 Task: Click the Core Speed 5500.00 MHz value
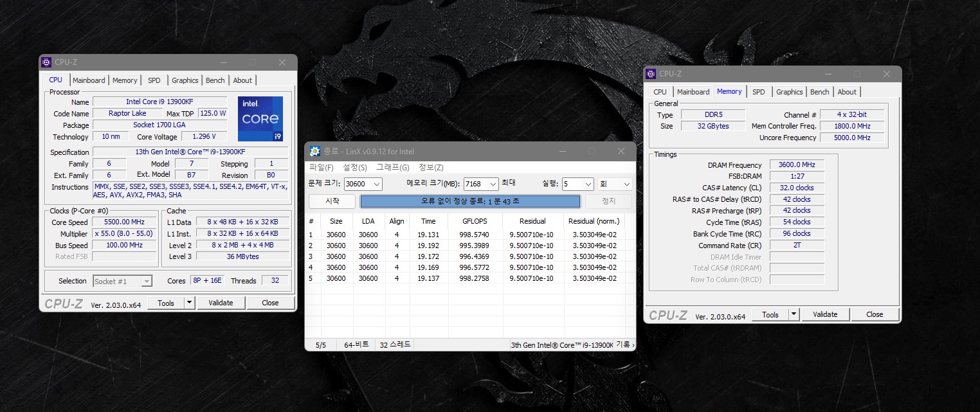tap(123, 222)
